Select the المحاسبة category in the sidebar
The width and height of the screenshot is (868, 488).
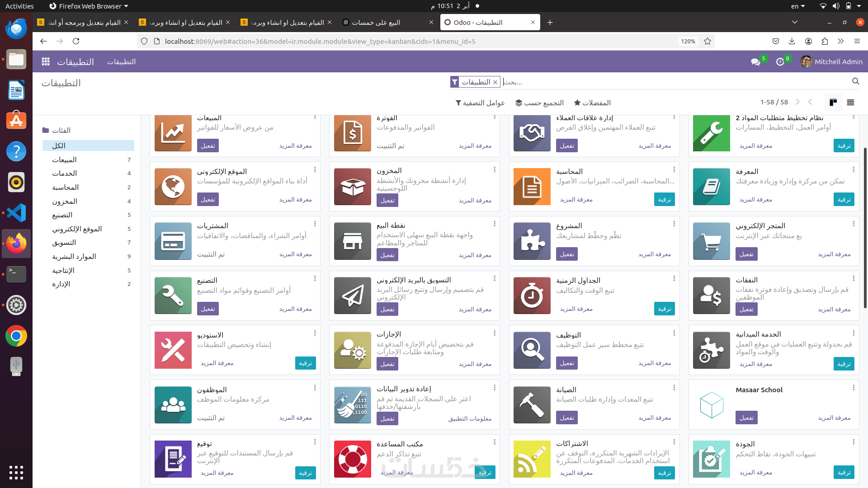tap(66, 188)
